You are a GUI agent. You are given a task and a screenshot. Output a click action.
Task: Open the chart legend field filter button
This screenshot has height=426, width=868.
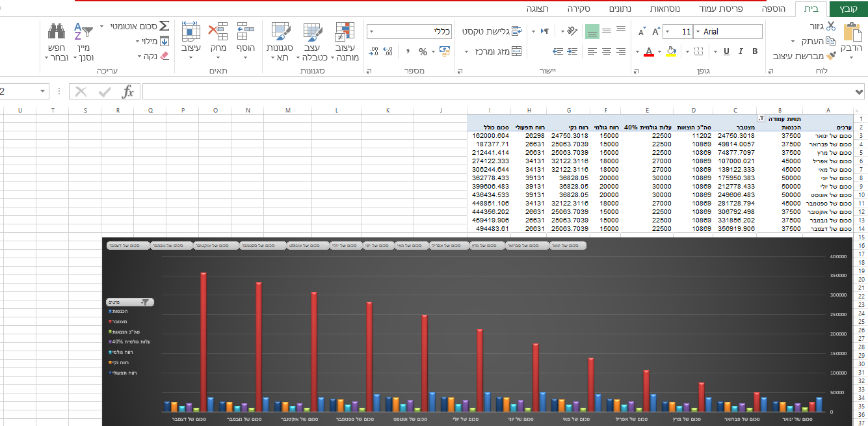pos(129,302)
